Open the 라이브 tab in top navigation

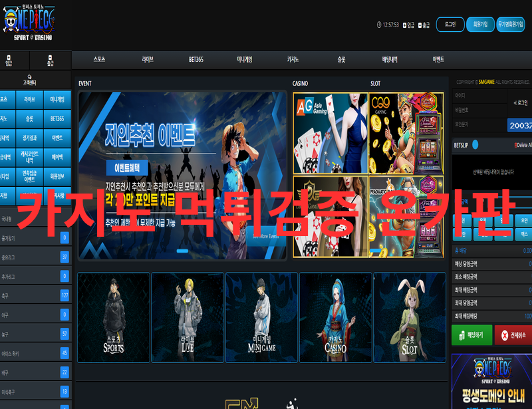pos(148,59)
